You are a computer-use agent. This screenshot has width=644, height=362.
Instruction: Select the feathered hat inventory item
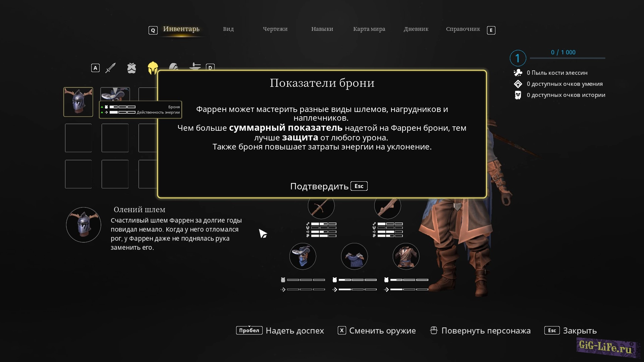[115, 94]
